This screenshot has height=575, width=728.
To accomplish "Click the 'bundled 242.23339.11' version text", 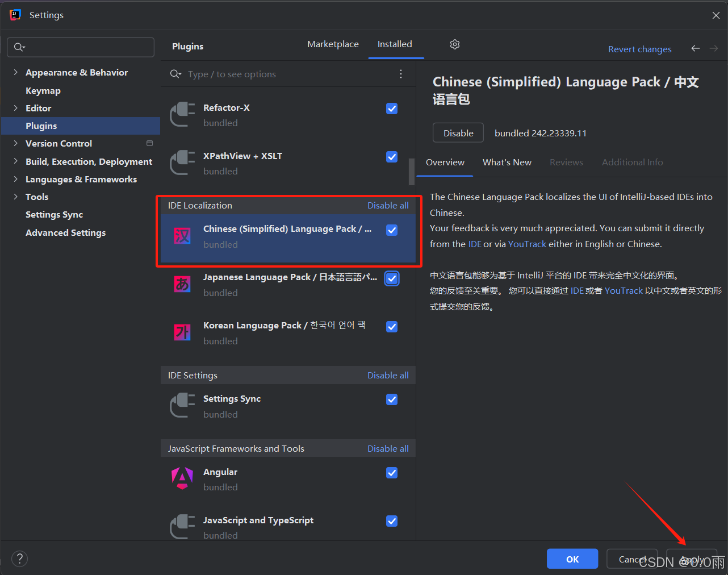I will coord(541,133).
